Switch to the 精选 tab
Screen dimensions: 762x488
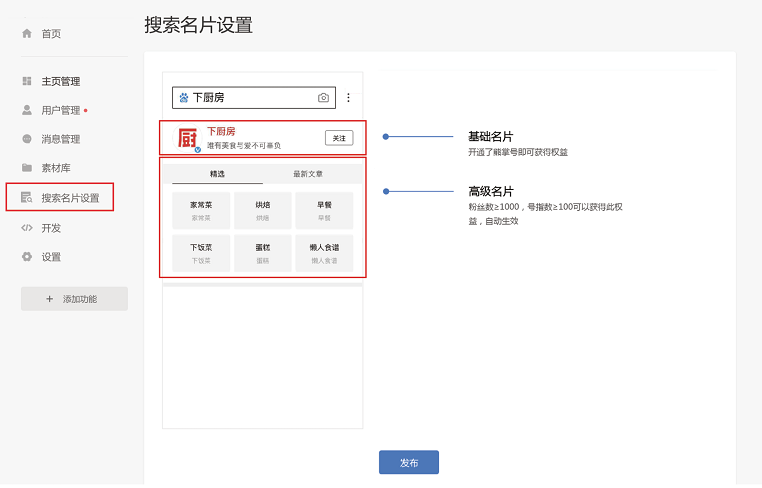pyautogui.click(x=217, y=174)
